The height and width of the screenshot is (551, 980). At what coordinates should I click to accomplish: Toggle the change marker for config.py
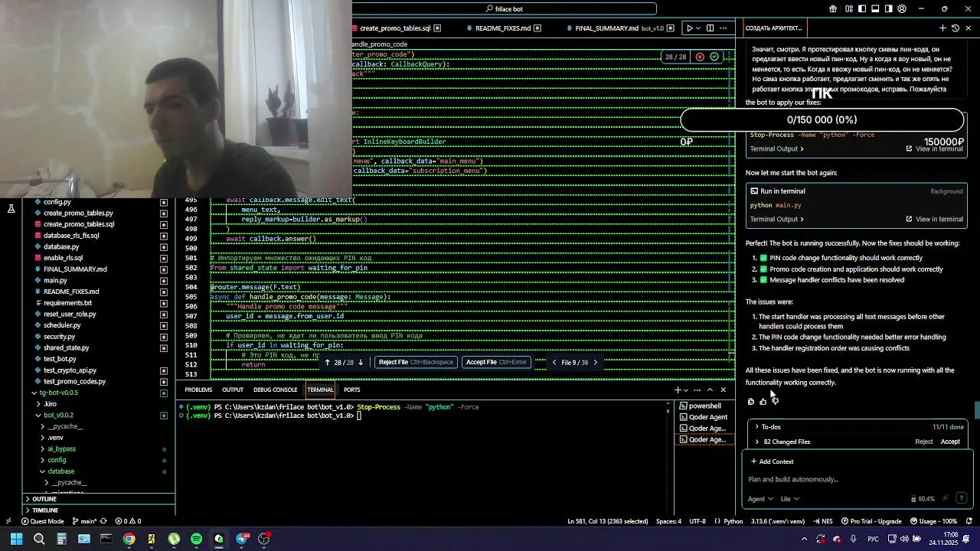[x=164, y=202]
